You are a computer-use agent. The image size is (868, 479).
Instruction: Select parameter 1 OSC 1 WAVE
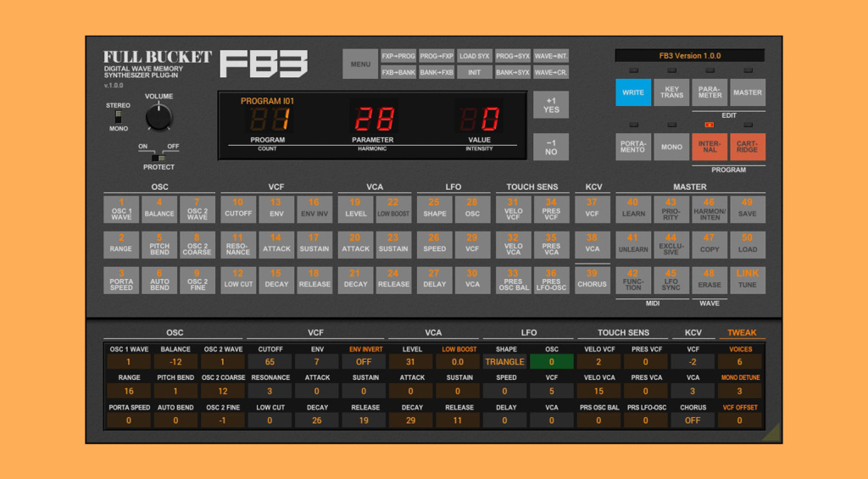(x=121, y=209)
